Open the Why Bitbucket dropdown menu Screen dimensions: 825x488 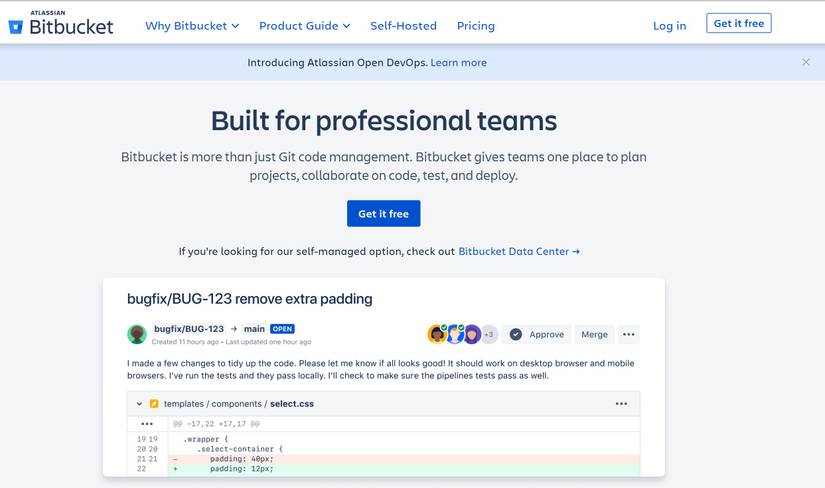click(192, 26)
